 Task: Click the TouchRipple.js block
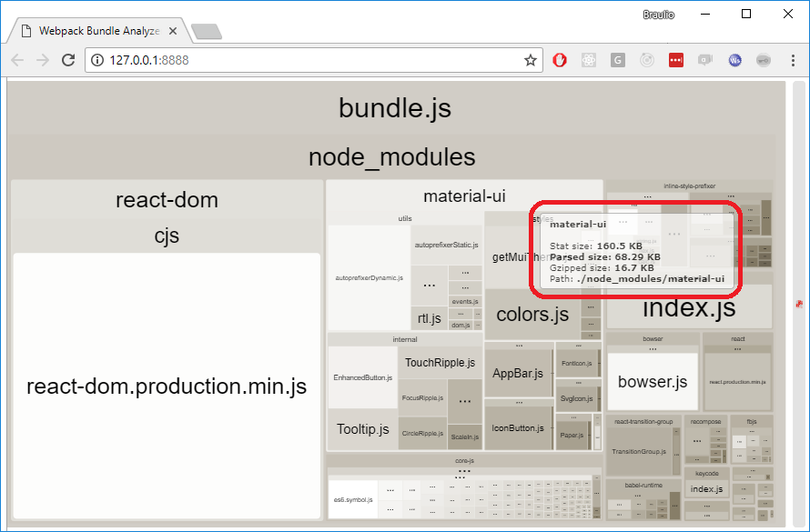[440, 363]
